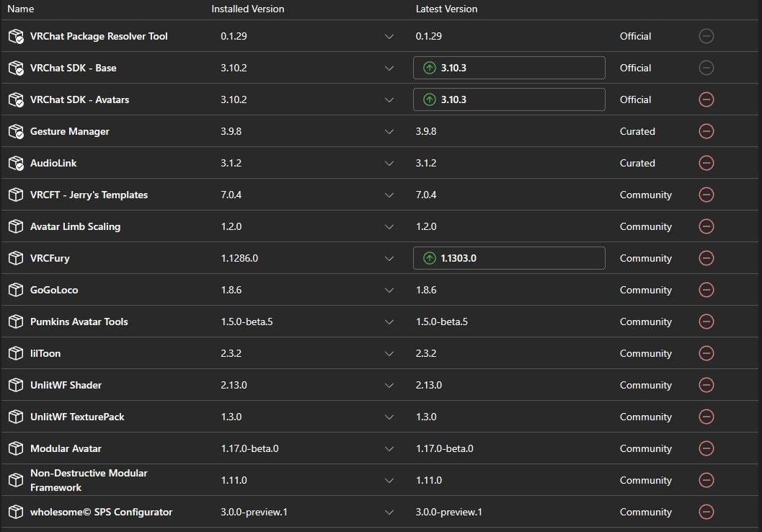Screen dimensions: 762x532
Task: Click package icon of Gesture Manager
Action: click(16, 131)
